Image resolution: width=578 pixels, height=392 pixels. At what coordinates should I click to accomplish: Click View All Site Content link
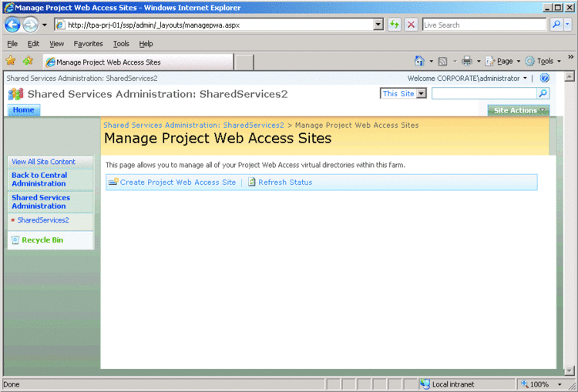(43, 162)
